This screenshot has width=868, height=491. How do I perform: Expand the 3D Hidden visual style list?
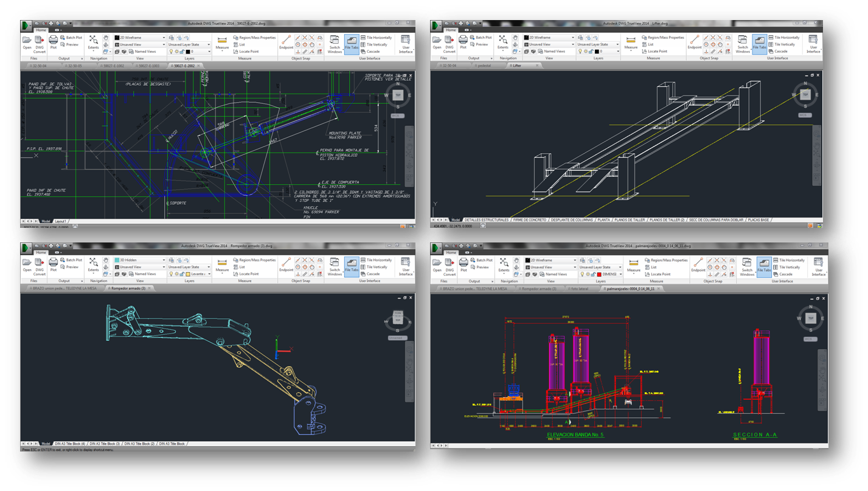(163, 260)
